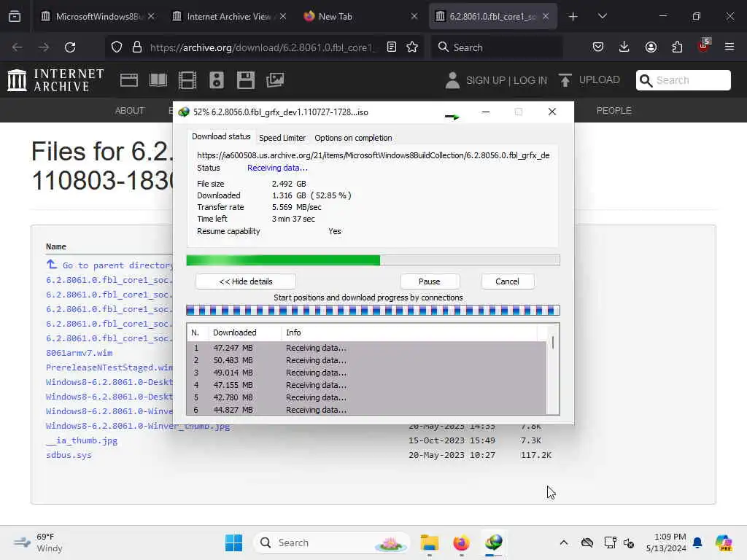
Task: Reload the current page
Action: tap(70, 47)
